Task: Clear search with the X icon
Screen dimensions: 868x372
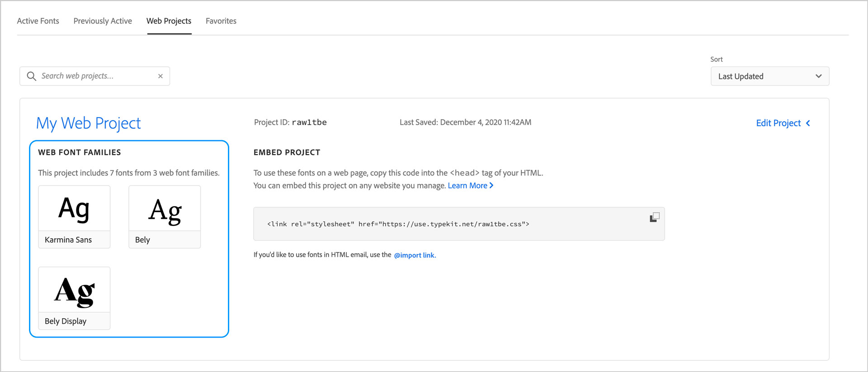Action: pos(160,76)
